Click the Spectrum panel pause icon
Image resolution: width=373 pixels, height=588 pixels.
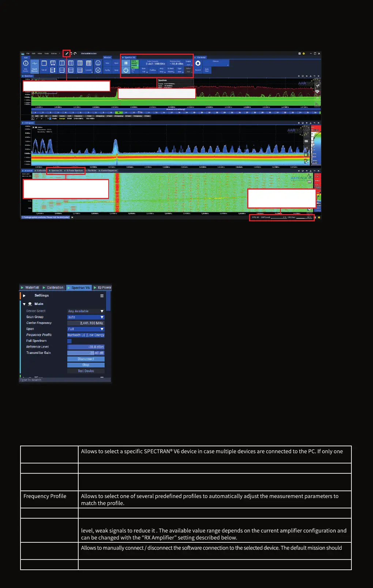click(307, 76)
